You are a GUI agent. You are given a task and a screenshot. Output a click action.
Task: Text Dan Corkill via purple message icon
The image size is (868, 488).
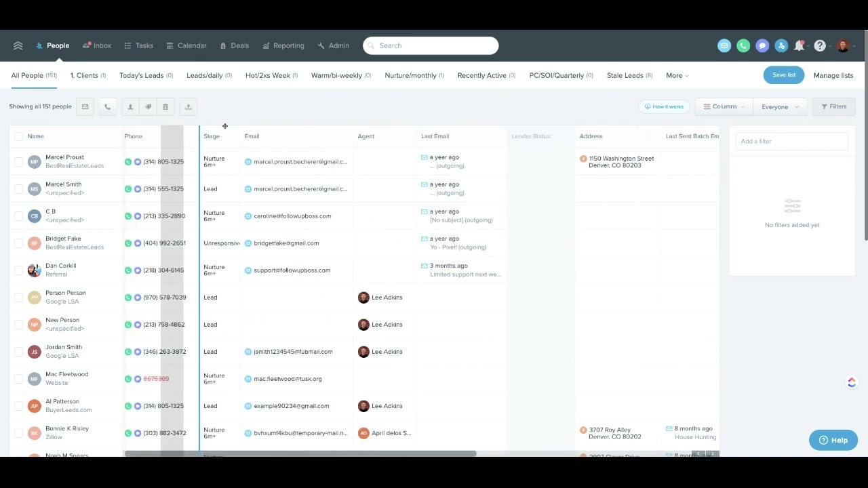pos(138,270)
